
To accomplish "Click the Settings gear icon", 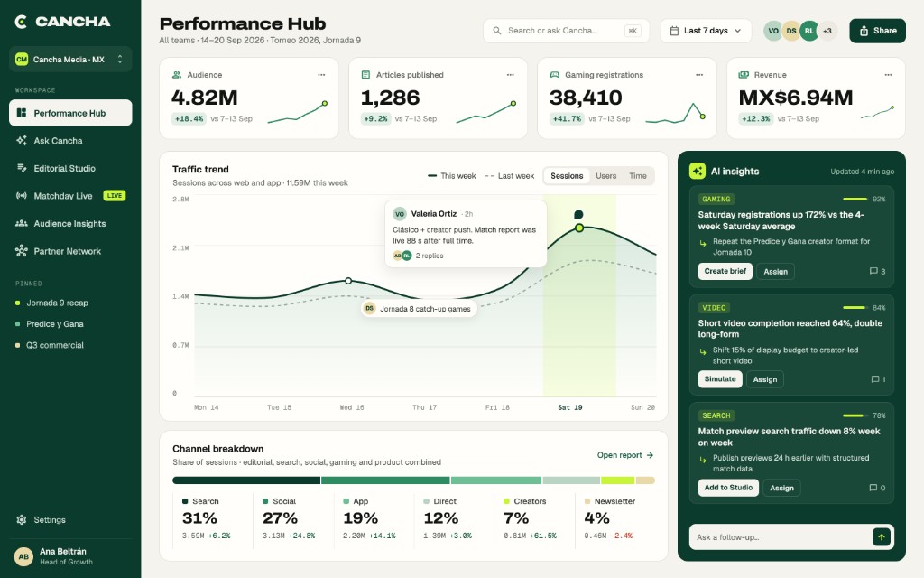I will tap(22, 519).
